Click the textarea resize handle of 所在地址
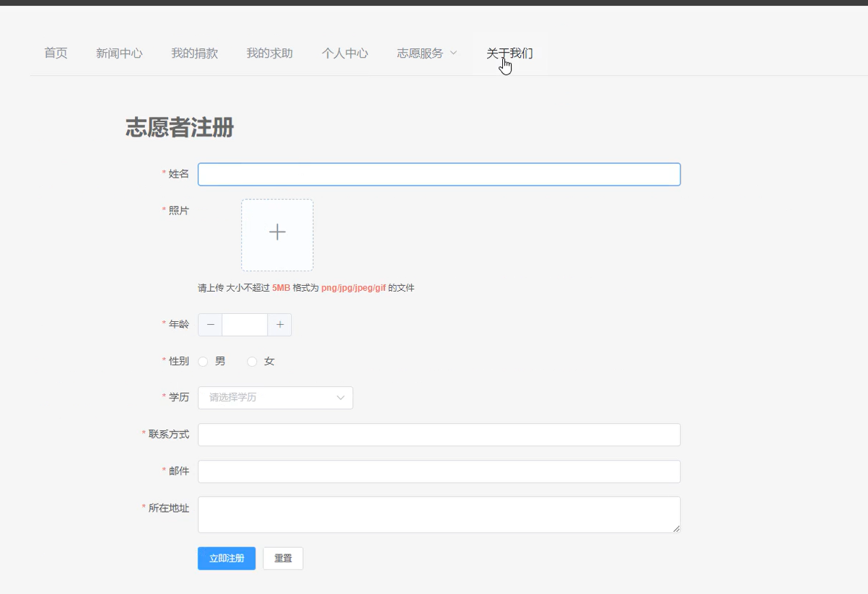Viewport: 868px width, 594px height. point(676,529)
